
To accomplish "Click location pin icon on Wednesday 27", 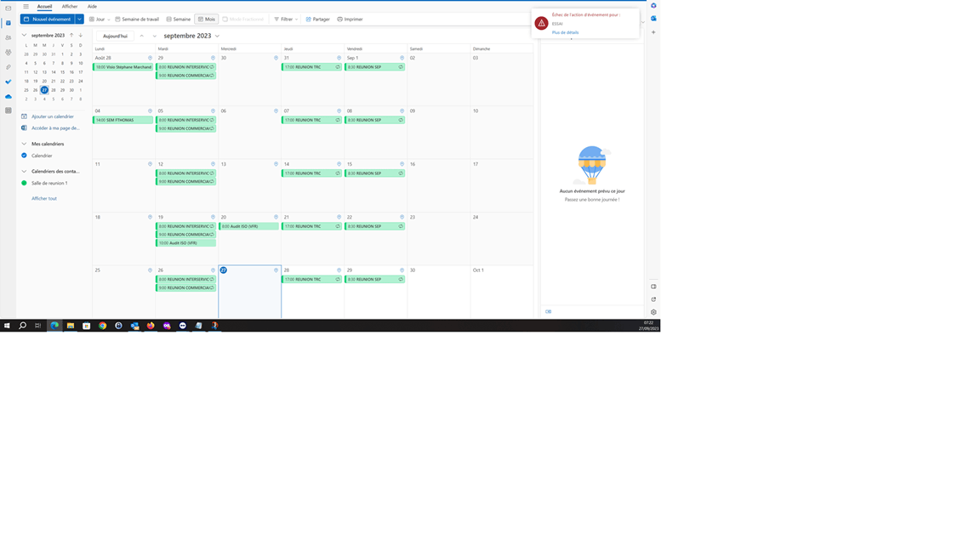I will (x=276, y=270).
